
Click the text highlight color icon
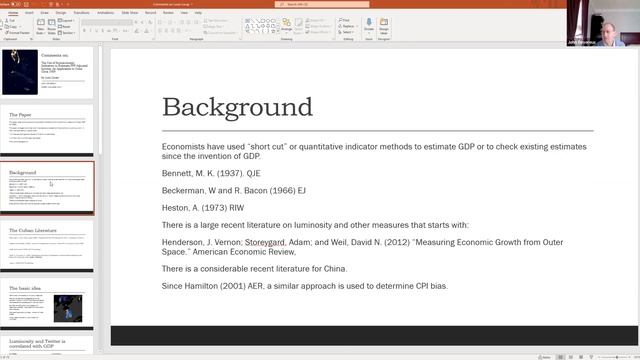click(x=137, y=31)
